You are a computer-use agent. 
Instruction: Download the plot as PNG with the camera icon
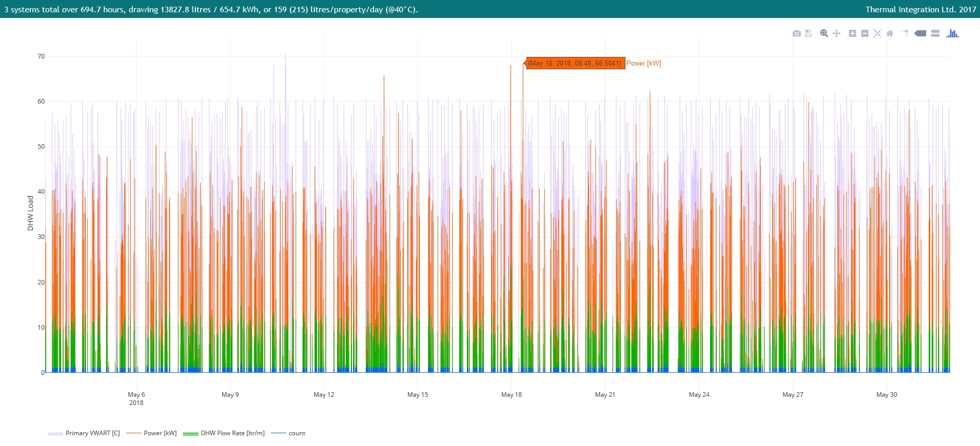[x=796, y=33]
